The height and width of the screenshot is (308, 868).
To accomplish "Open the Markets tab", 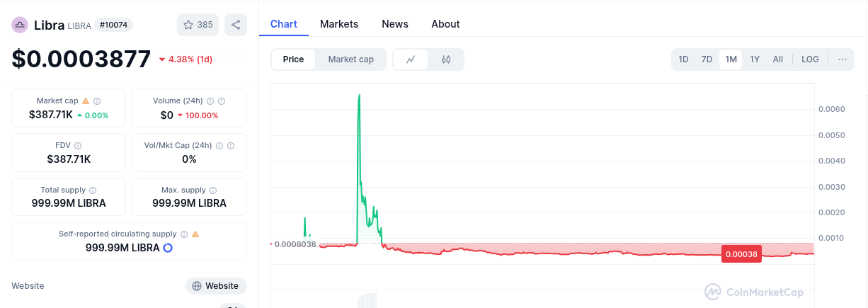I will (x=339, y=24).
